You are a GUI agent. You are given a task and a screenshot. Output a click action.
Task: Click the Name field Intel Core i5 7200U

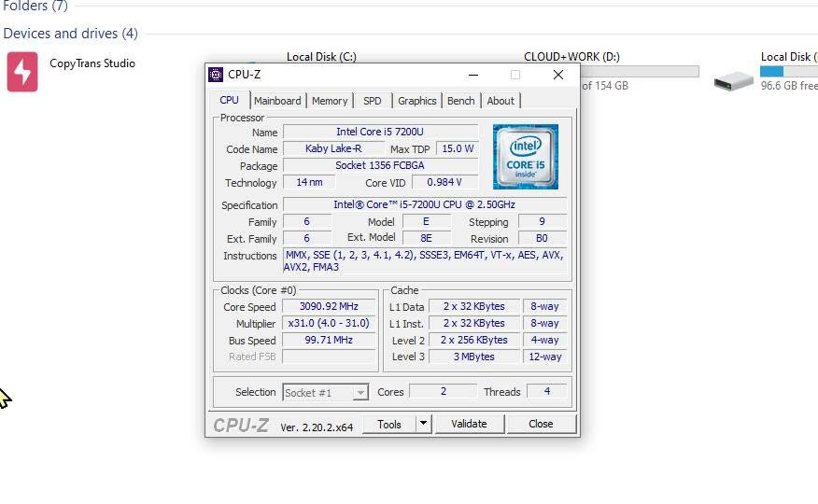coord(380,132)
